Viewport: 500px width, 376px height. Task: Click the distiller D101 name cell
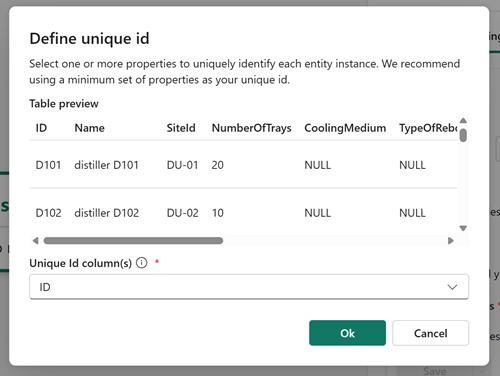coord(106,165)
